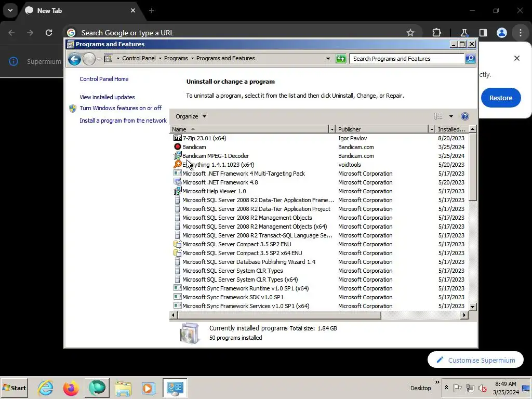Click the Start button

point(14,388)
